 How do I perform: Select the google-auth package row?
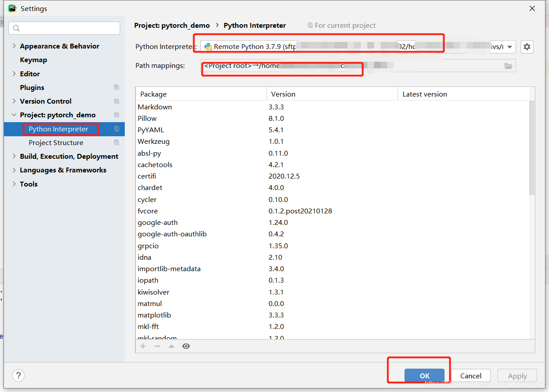332,222
